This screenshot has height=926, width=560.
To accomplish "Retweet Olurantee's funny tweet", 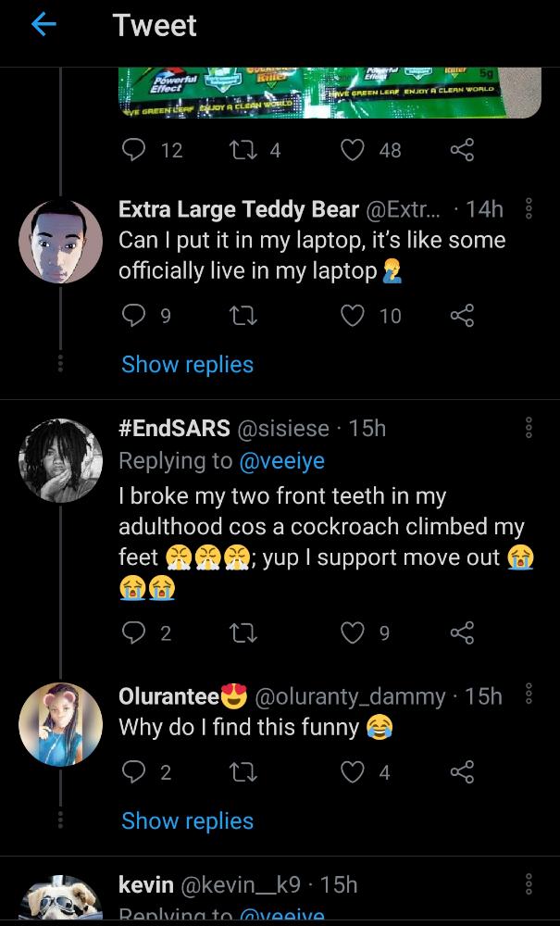I will (x=243, y=772).
